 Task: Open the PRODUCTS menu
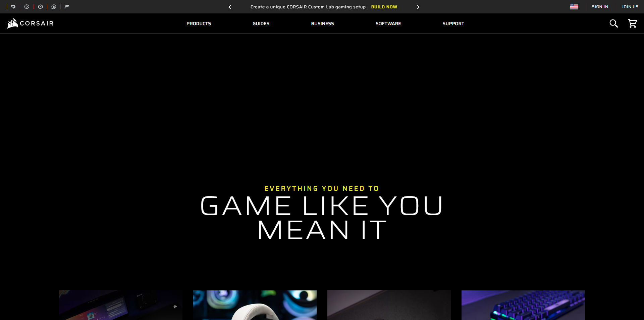click(x=199, y=24)
